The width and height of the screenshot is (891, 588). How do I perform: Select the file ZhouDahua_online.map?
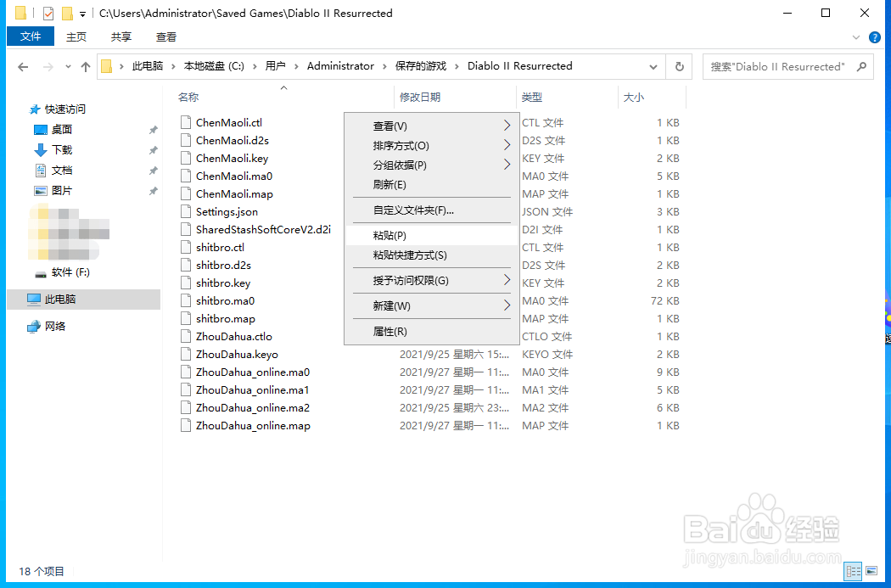pyautogui.click(x=253, y=426)
